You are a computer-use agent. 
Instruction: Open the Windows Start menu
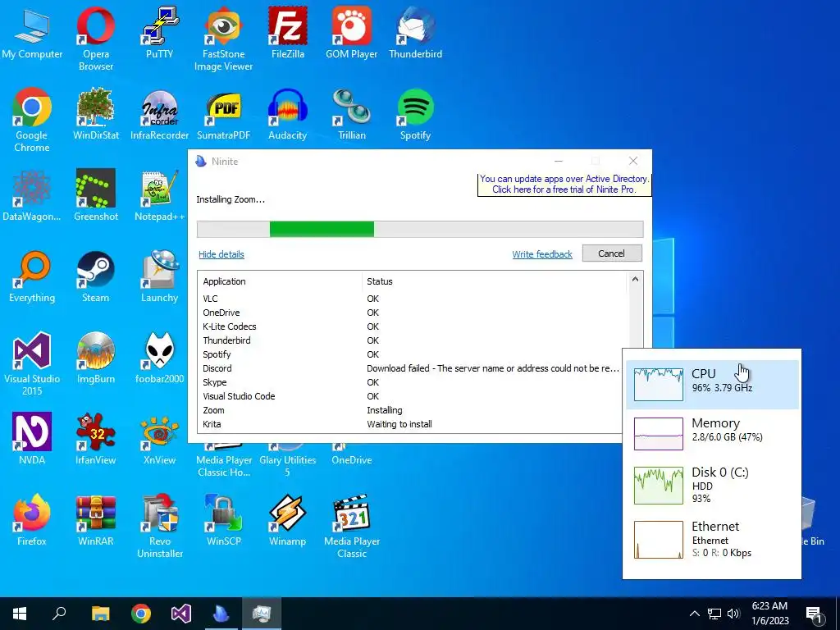tap(20, 614)
